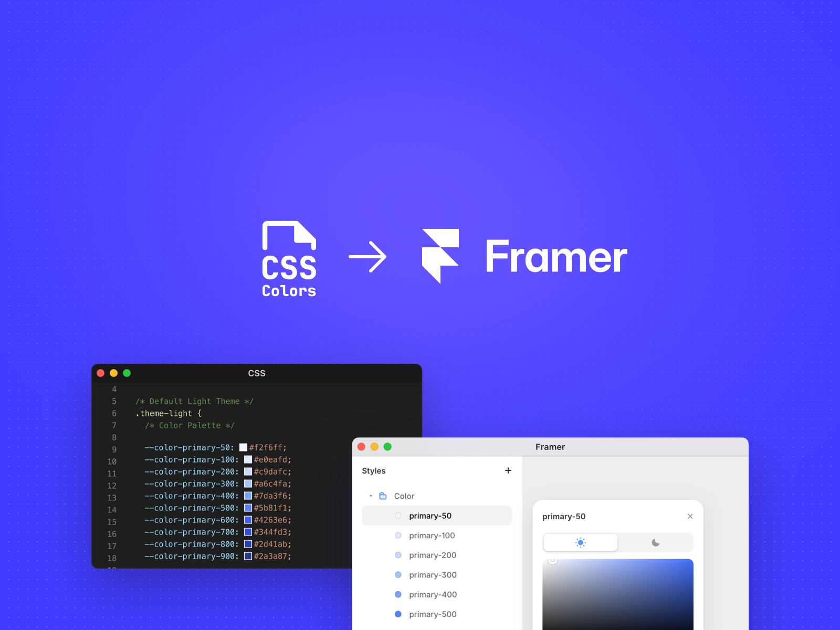Select primary-300 in the Styles list
This screenshot has width=840, height=630.
[432, 574]
